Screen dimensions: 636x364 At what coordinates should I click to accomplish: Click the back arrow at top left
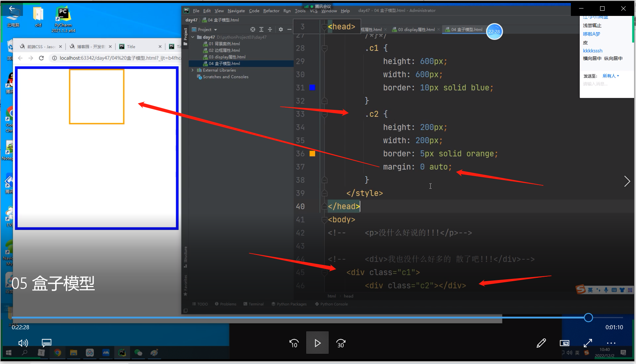12,9
